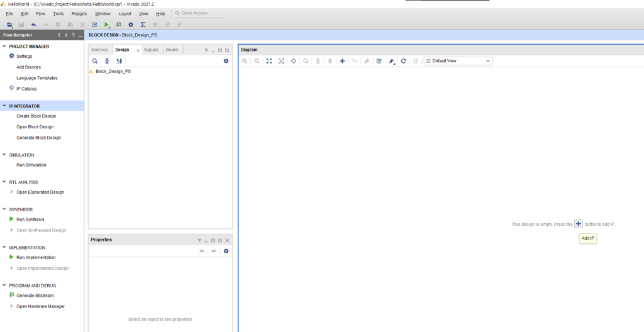Viewport: 644px width, 332px height.
Task: Click Search magnifier in Diagram toolbar
Action: (306, 61)
